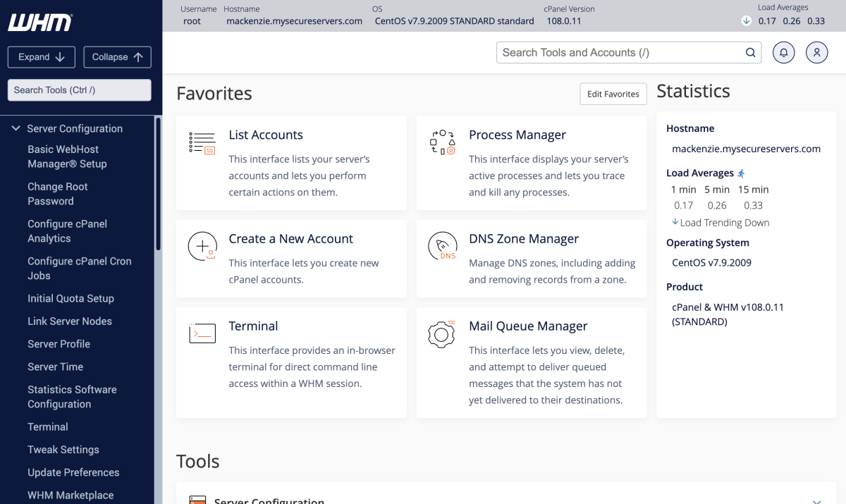846x504 pixels.
Task: Click the Expand all button in sidebar
Action: point(41,57)
